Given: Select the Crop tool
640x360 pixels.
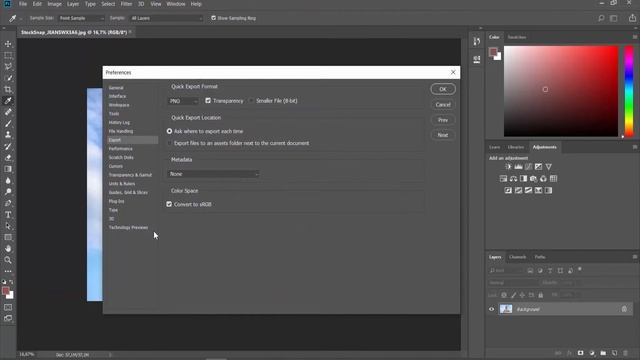Looking at the screenshot, I should tap(8, 89).
